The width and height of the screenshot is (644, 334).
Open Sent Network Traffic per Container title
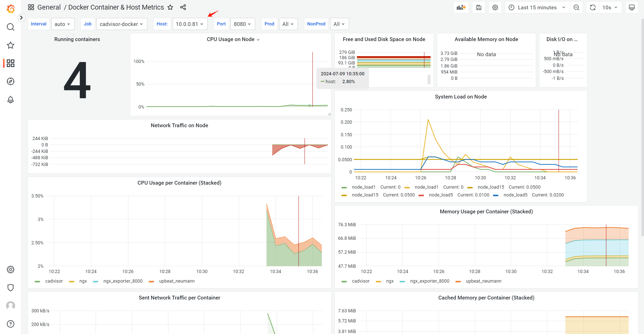tap(179, 298)
